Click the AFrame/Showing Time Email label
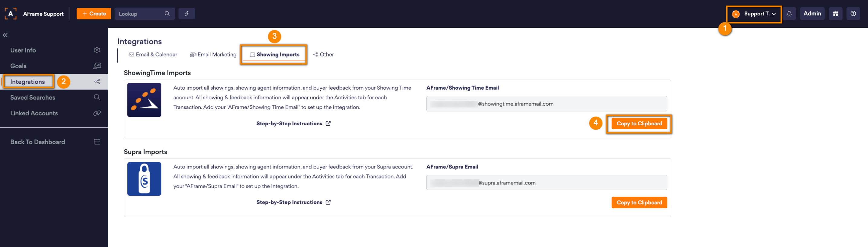868x247 pixels. pos(463,88)
